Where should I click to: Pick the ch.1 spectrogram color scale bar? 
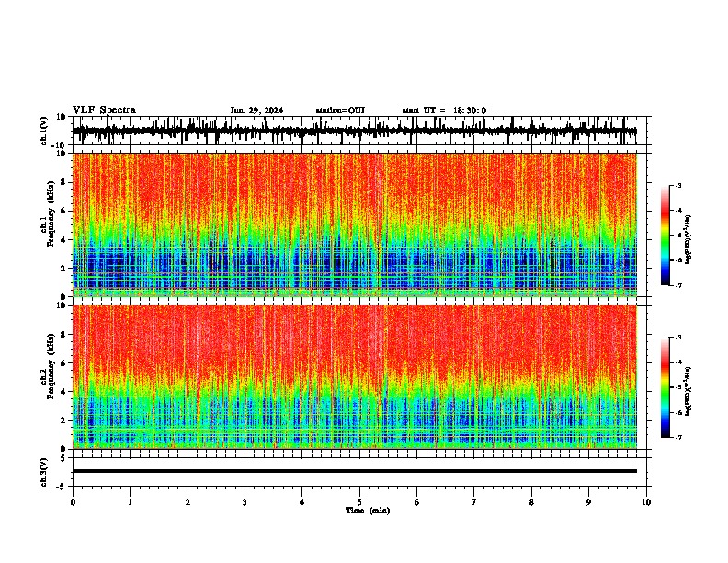coord(665,236)
